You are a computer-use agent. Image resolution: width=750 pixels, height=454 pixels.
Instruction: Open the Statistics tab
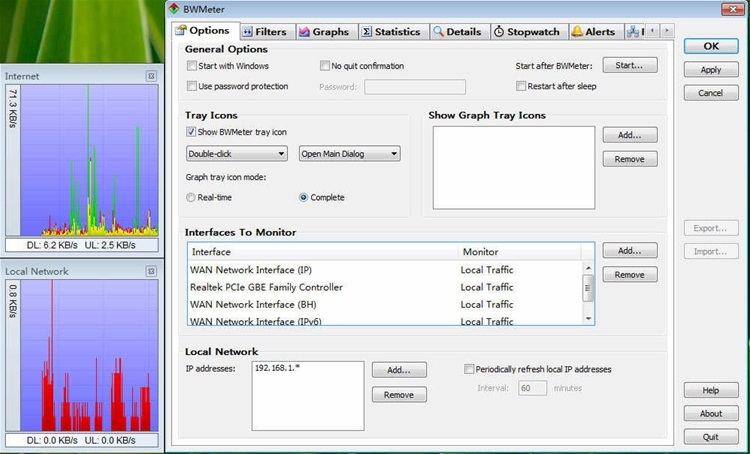(392, 32)
